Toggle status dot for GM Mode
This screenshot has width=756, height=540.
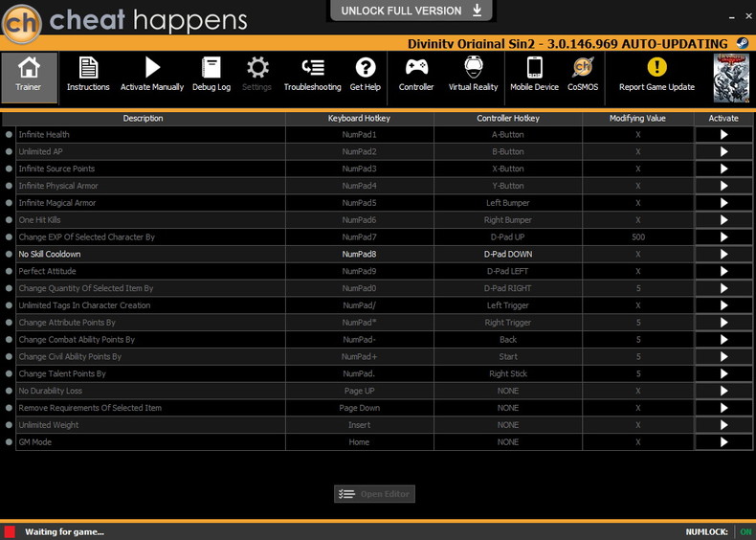(9, 442)
